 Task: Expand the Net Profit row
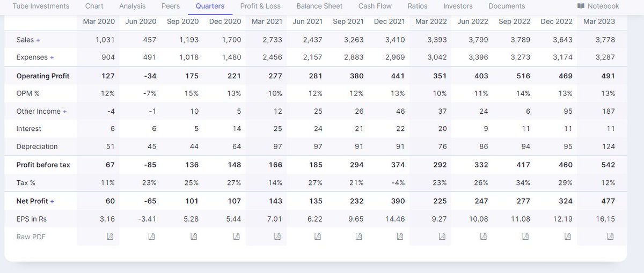coord(52,202)
